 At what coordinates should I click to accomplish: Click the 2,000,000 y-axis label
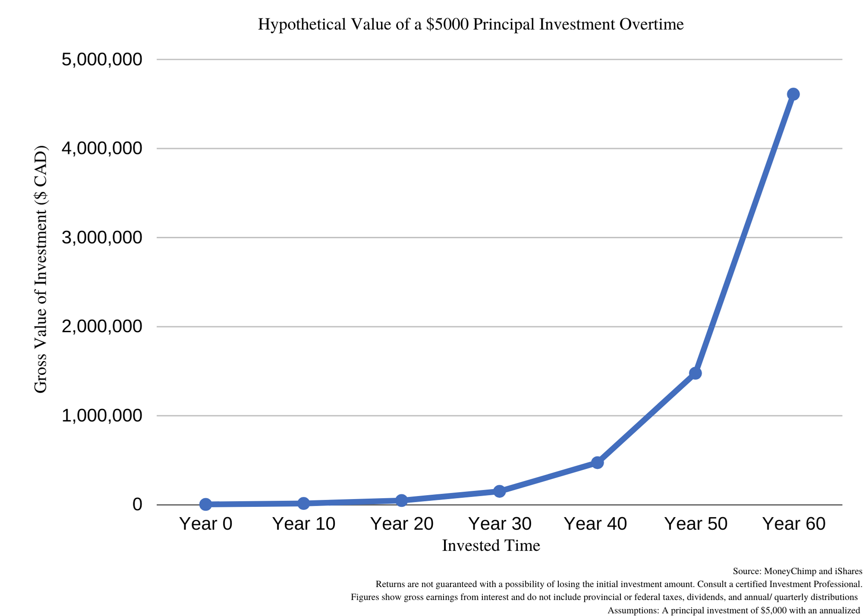coord(102,327)
